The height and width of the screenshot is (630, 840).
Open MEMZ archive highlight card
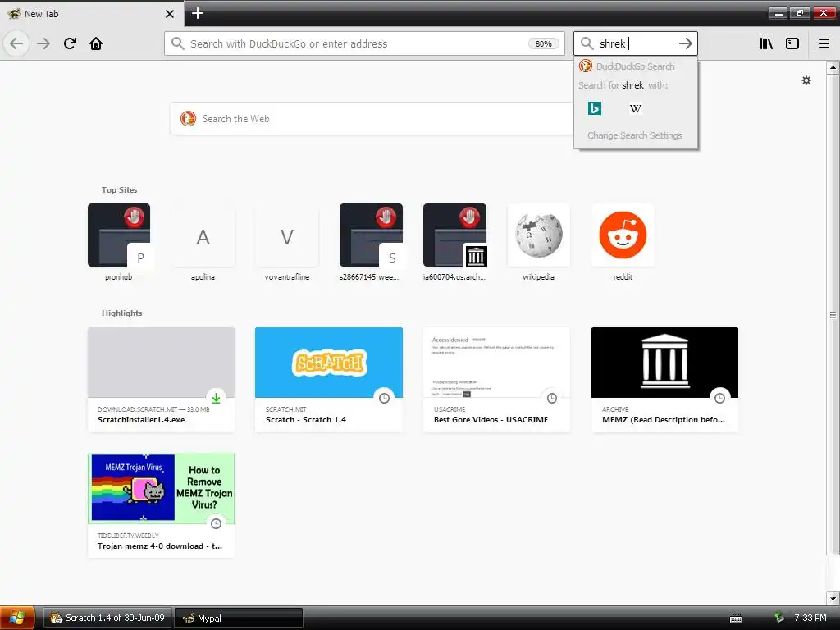[x=664, y=379]
